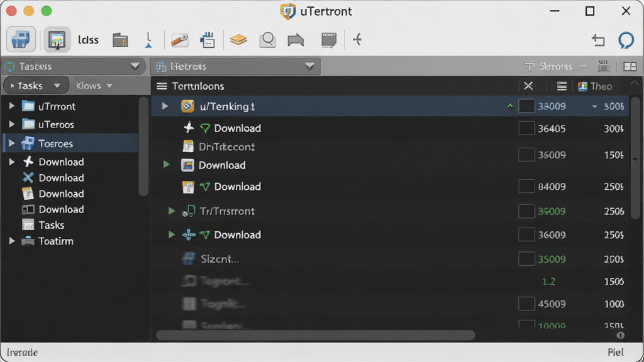Tick the checkbox beside 45009
Screen dimensions: 644x362
(x=526, y=304)
